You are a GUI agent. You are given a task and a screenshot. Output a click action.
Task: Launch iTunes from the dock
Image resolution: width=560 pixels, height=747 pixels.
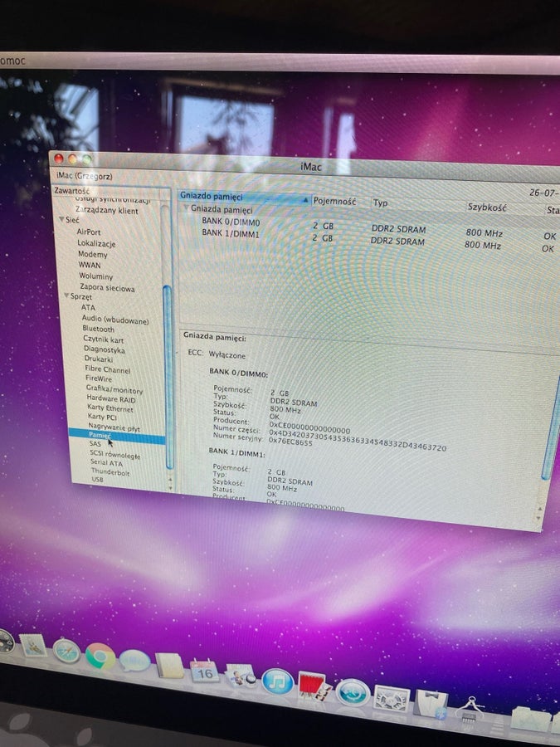[x=277, y=681]
